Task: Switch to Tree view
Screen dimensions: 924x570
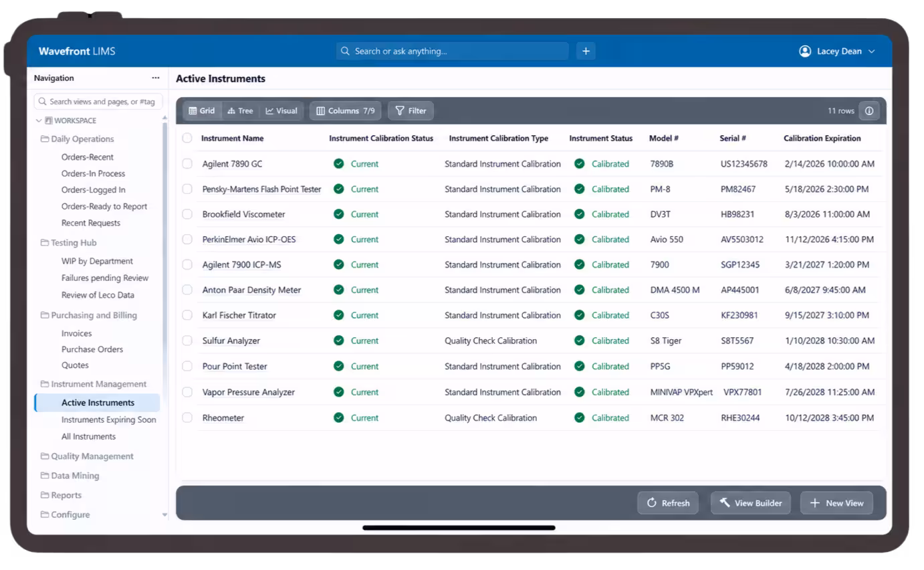Action: pyautogui.click(x=241, y=111)
